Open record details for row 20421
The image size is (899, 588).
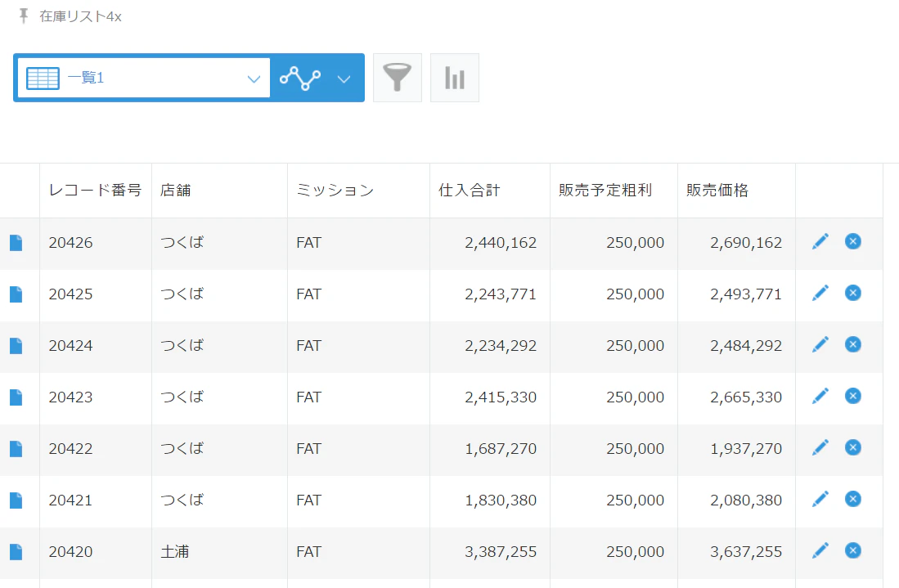tap(16, 500)
